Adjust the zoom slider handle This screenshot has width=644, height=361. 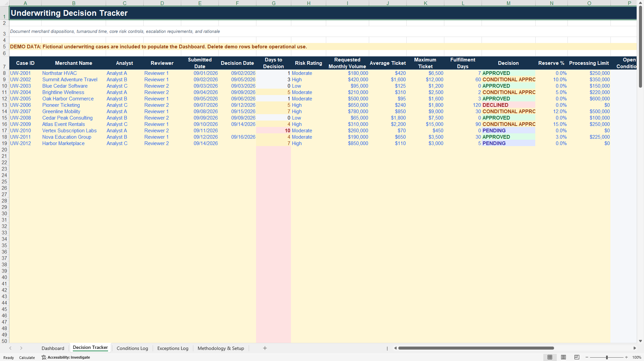[607, 357]
